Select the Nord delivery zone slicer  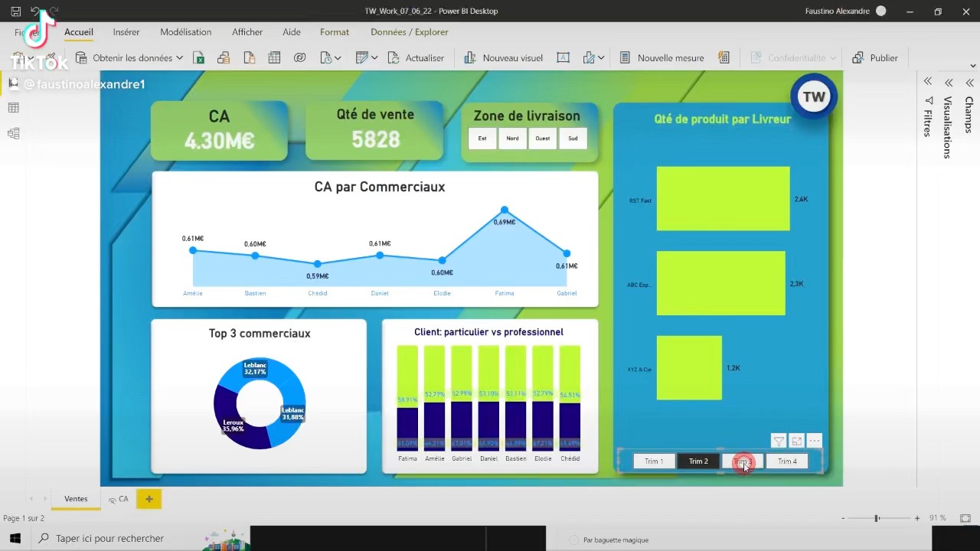[512, 139]
